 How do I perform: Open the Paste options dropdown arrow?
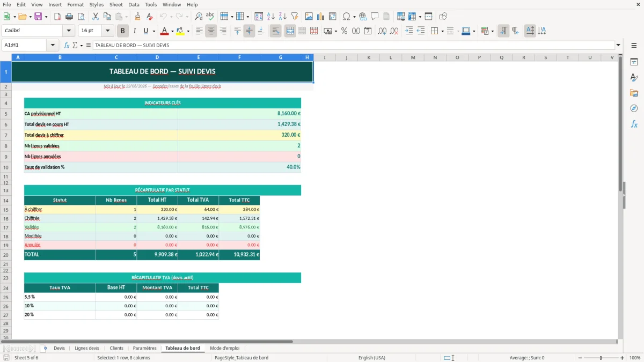(x=126, y=17)
